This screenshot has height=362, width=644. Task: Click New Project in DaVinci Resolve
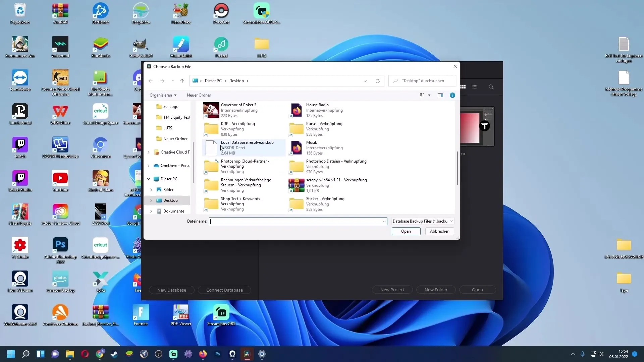[392, 290]
